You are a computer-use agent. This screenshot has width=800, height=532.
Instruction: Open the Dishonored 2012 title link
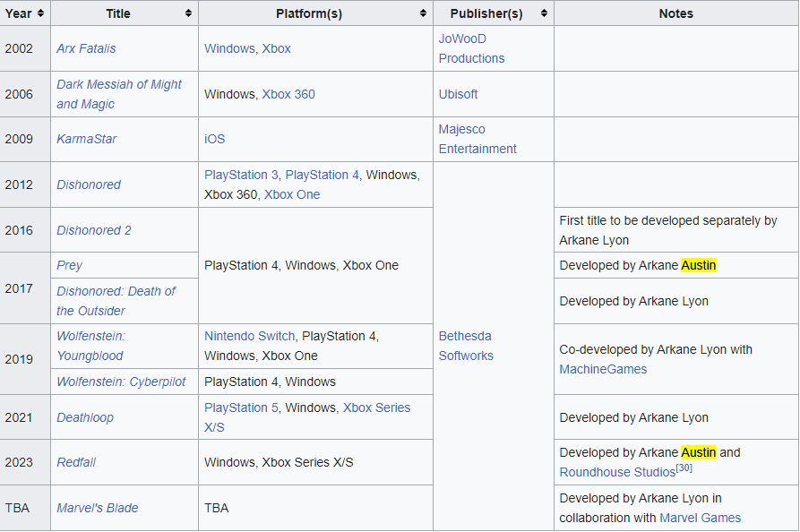click(x=89, y=184)
